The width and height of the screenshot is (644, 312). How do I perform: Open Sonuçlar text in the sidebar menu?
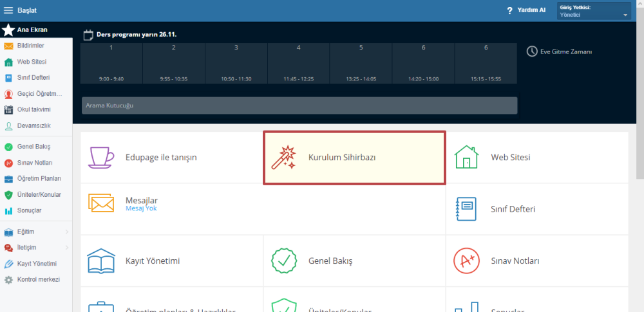pos(29,210)
